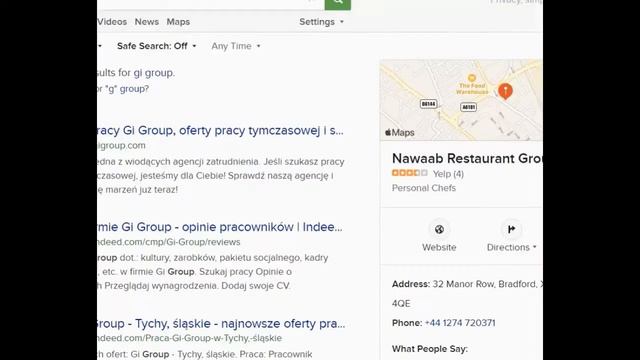640x360 pixels.
Task: Click the "g" group suggestion link
Action: (127, 89)
